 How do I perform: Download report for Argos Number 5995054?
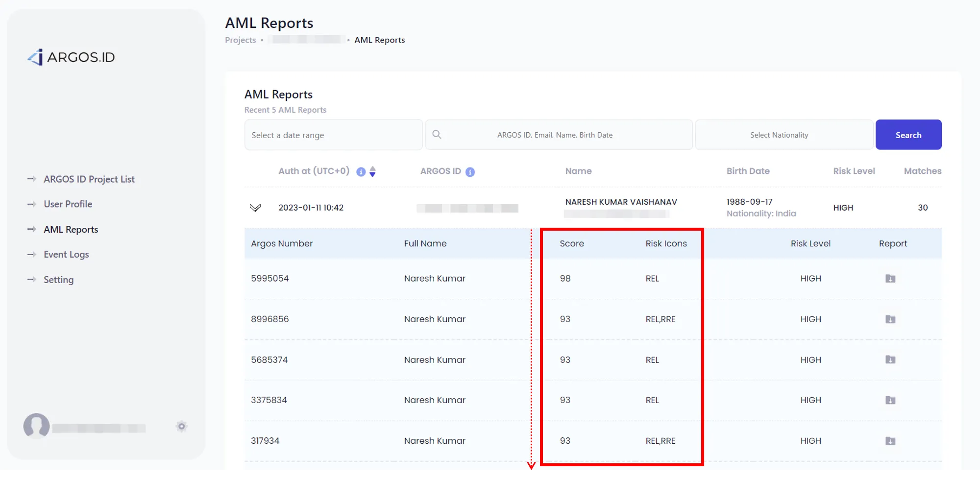coord(890,279)
